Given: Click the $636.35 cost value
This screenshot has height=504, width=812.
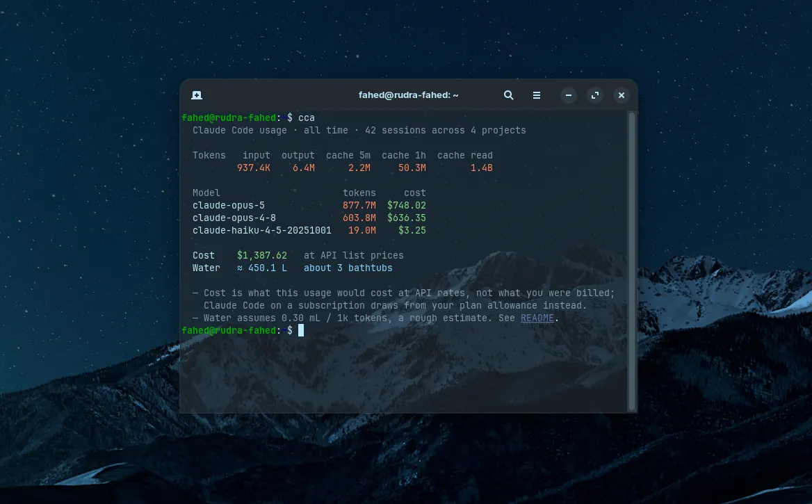Looking at the screenshot, I should 407,218.
